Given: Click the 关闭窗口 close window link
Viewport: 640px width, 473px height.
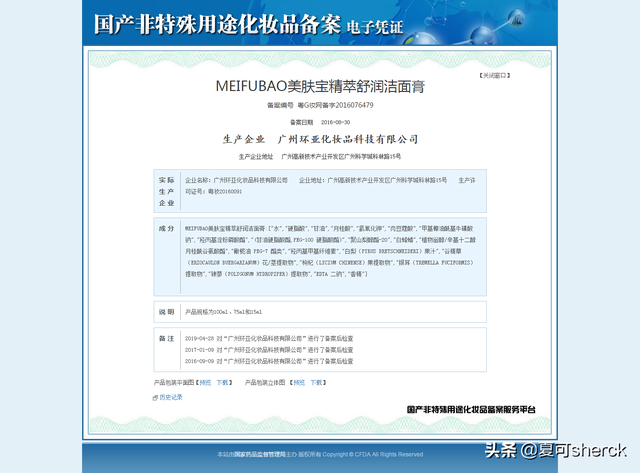Looking at the screenshot, I should (x=494, y=76).
